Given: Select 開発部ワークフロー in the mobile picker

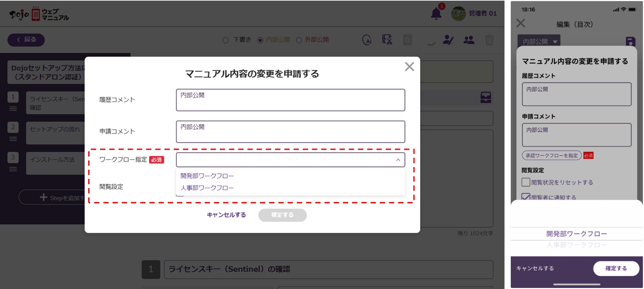Looking at the screenshot, I should tap(577, 234).
